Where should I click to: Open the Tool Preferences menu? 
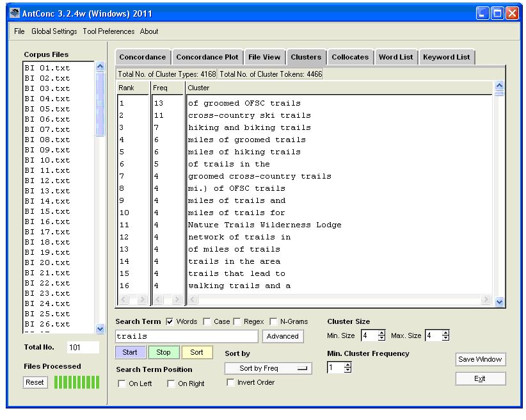click(109, 31)
